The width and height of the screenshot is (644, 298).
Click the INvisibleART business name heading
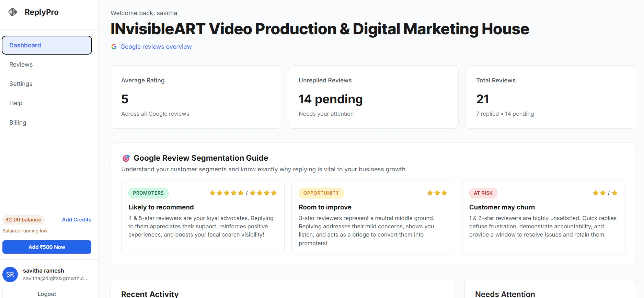tap(320, 29)
